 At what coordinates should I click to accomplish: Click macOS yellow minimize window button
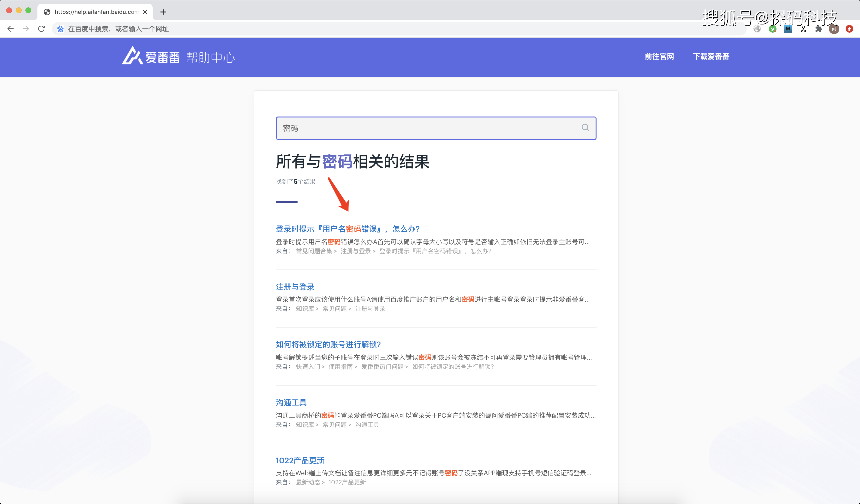point(19,11)
